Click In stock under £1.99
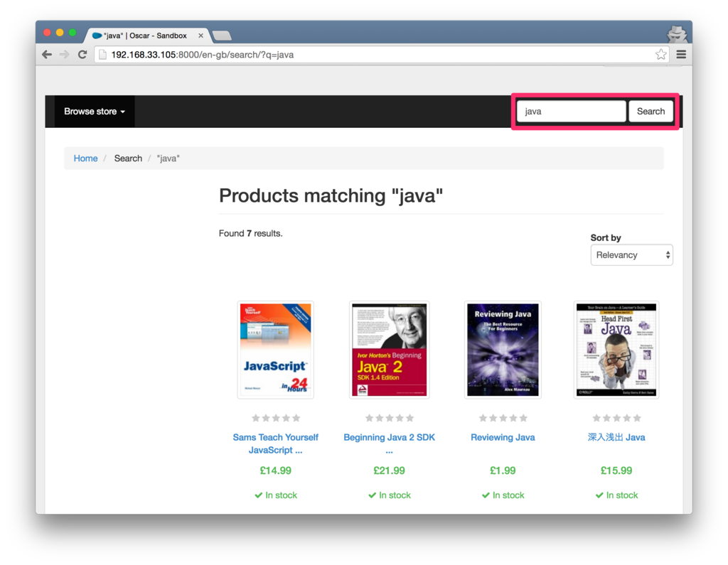The height and width of the screenshot is (565, 728). coord(503,495)
